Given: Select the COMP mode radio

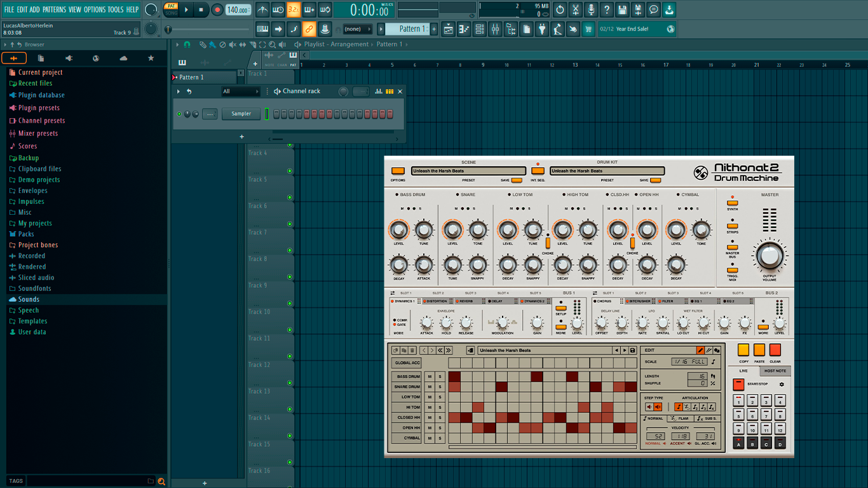Looking at the screenshot, I should (395, 320).
